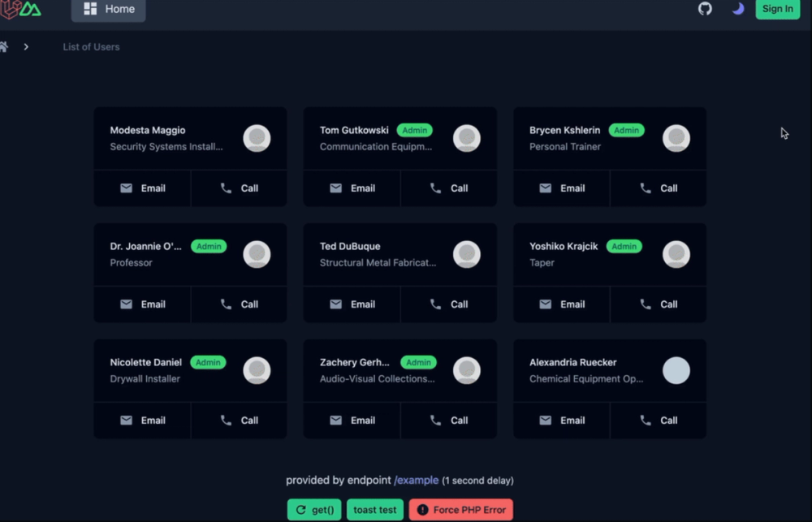
Task: Click Ted DuBuque's avatar
Action: pyautogui.click(x=467, y=254)
